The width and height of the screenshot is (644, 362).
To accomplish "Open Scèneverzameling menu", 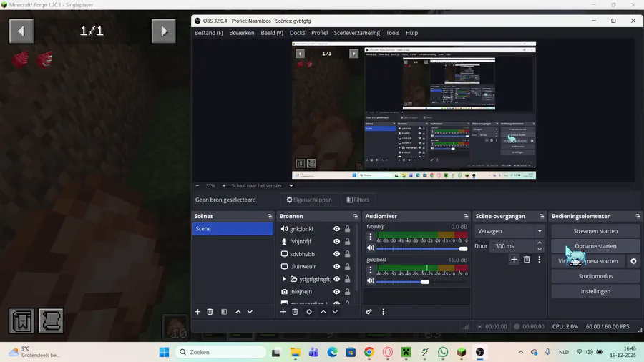I will tap(356, 33).
